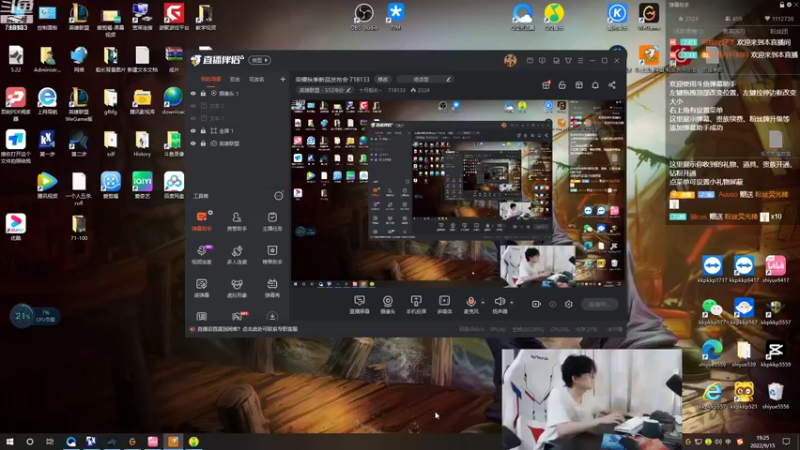Open the Recycle Bin labelled shiyue5556
This screenshot has height=450, width=800.
[776, 395]
